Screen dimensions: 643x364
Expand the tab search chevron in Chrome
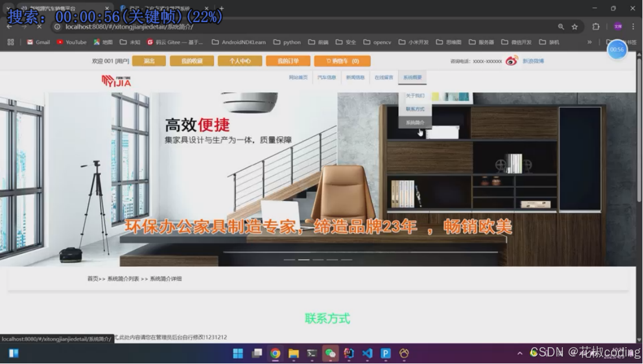click(8, 8)
